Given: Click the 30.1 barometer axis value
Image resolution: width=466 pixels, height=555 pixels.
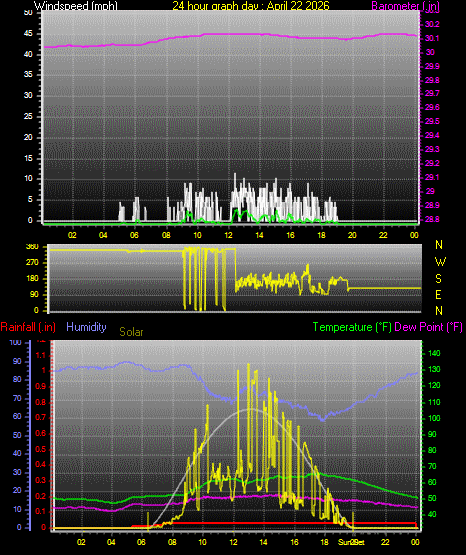Looking at the screenshot, I should [x=432, y=38].
